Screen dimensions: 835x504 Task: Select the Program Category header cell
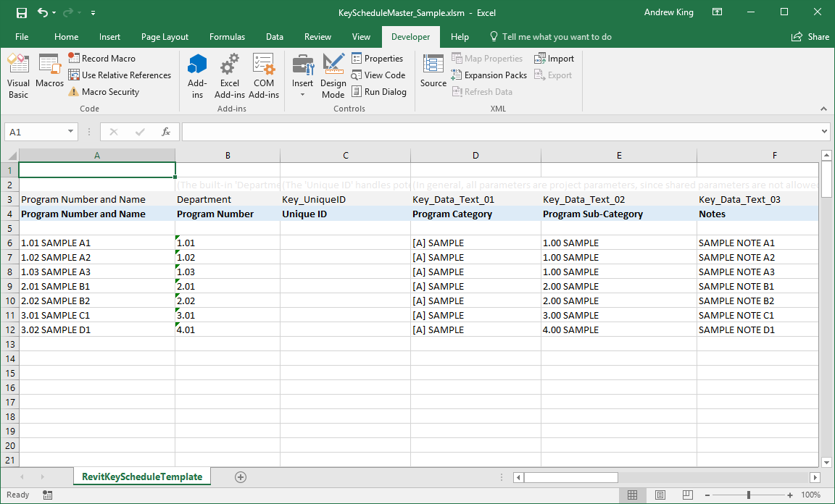475,214
